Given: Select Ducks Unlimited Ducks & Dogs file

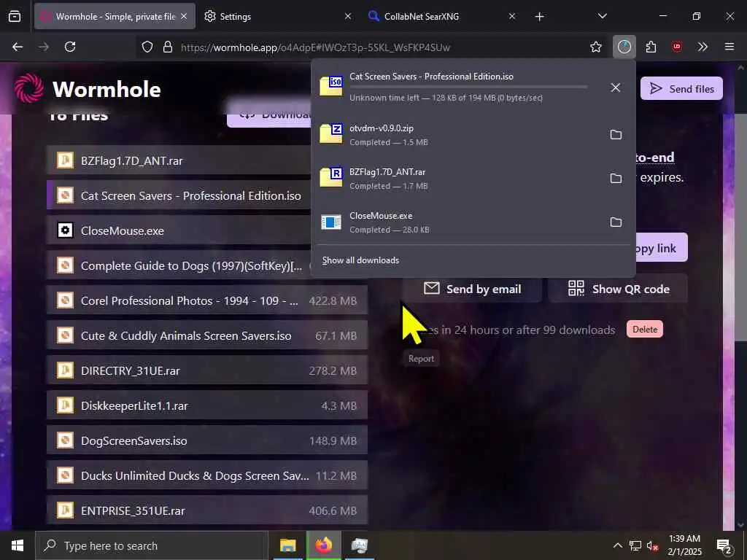Looking at the screenshot, I should (x=207, y=475).
